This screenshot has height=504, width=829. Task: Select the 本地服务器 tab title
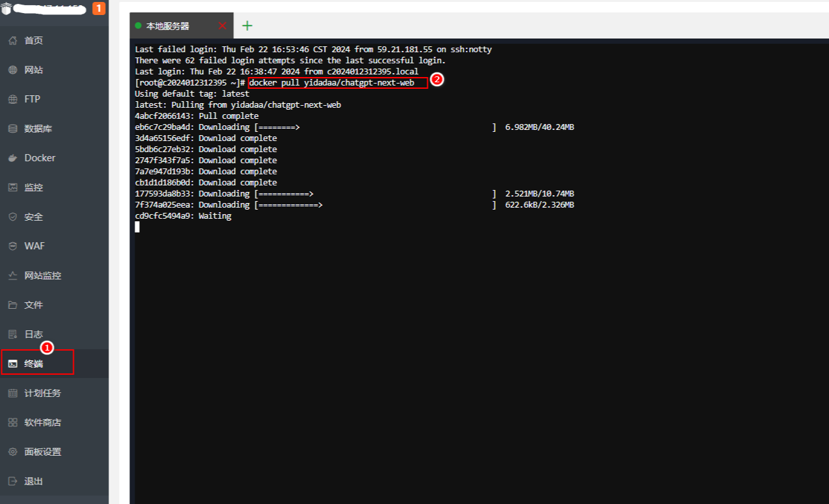click(168, 26)
